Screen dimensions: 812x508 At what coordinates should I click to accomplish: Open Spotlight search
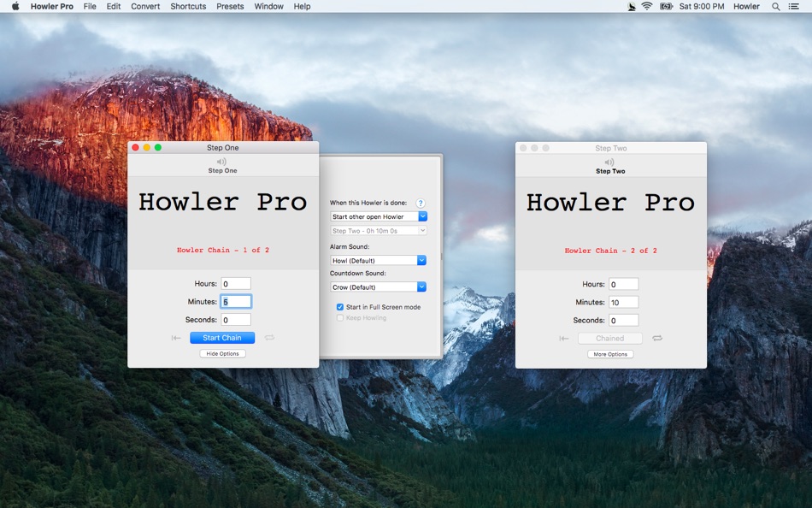776,6
